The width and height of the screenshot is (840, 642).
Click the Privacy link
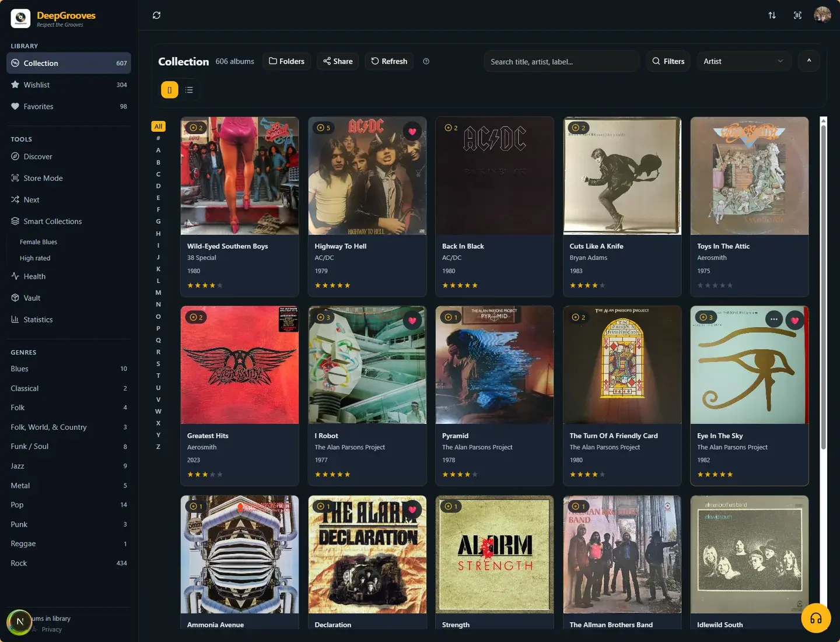(51, 630)
